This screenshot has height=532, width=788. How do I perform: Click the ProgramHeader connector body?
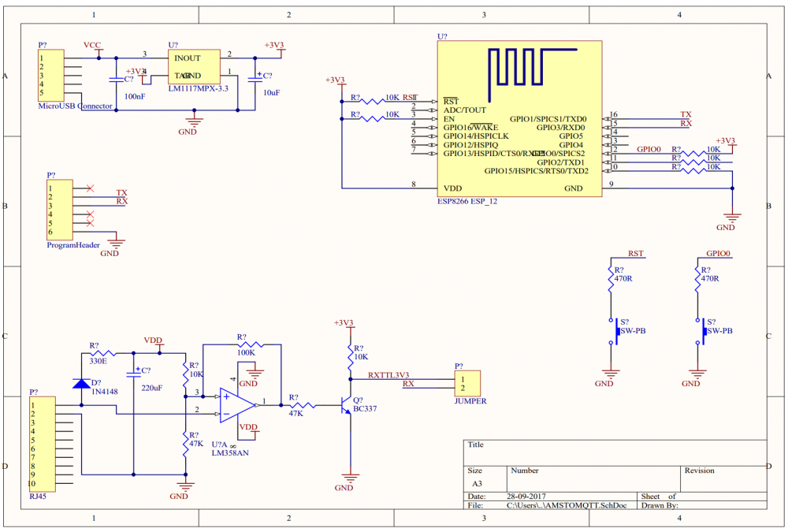pos(60,210)
